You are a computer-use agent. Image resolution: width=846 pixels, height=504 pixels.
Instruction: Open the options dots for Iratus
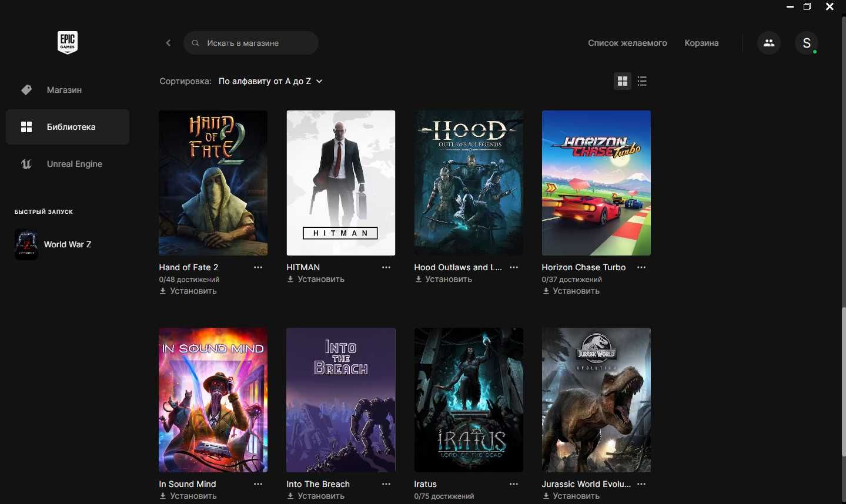pyautogui.click(x=514, y=484)
